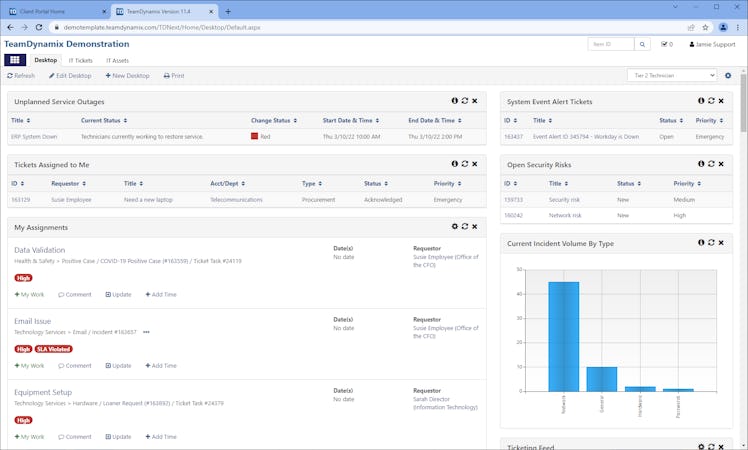Add Data Validation to My Work

click(x=29, y=294)
